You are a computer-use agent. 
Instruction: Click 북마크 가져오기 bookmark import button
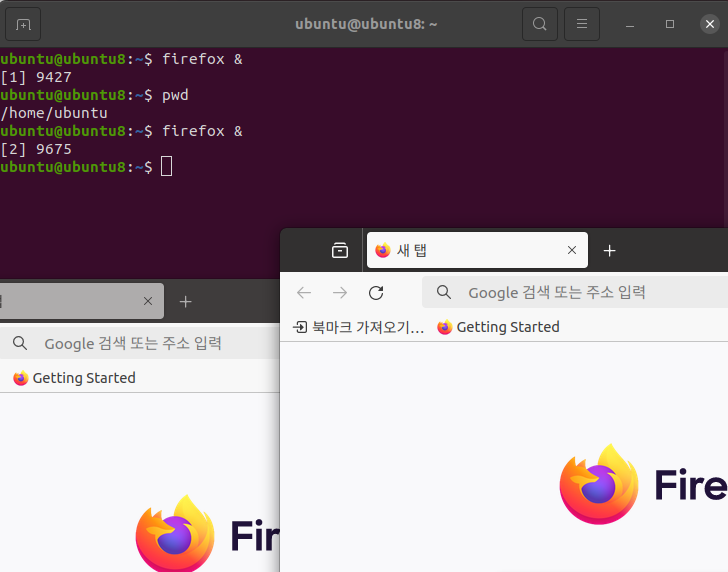coord(358,327)
